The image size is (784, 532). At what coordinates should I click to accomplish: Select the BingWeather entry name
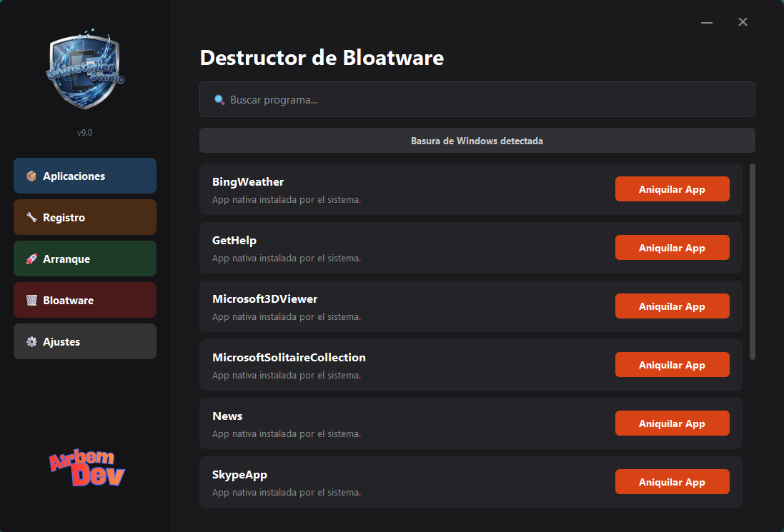248,182
